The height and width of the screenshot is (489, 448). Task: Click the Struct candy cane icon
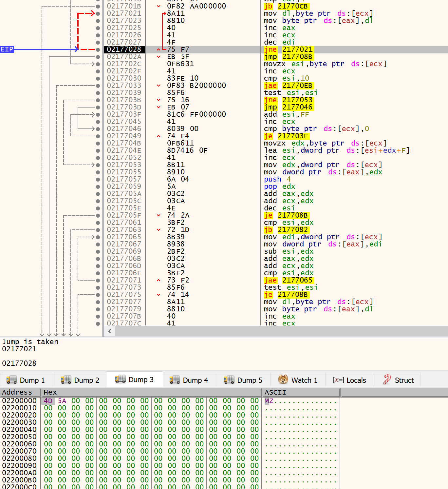(387, 379)
